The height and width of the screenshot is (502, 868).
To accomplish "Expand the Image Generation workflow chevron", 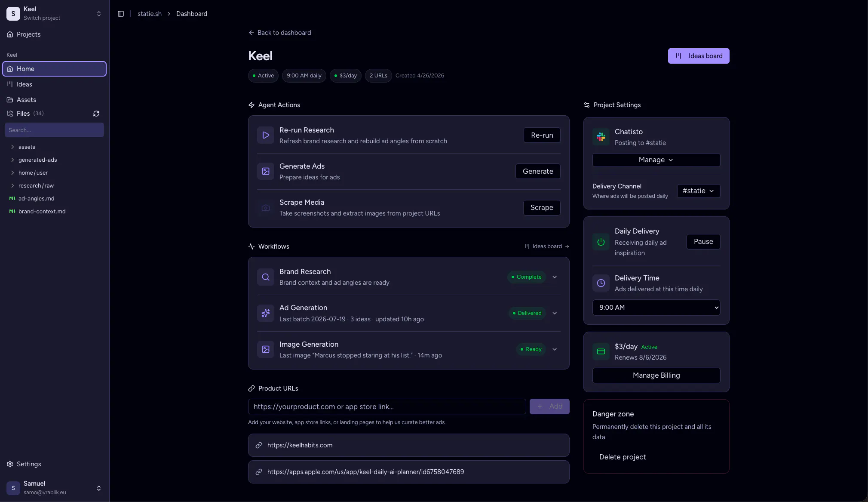I will click(555, 349).
